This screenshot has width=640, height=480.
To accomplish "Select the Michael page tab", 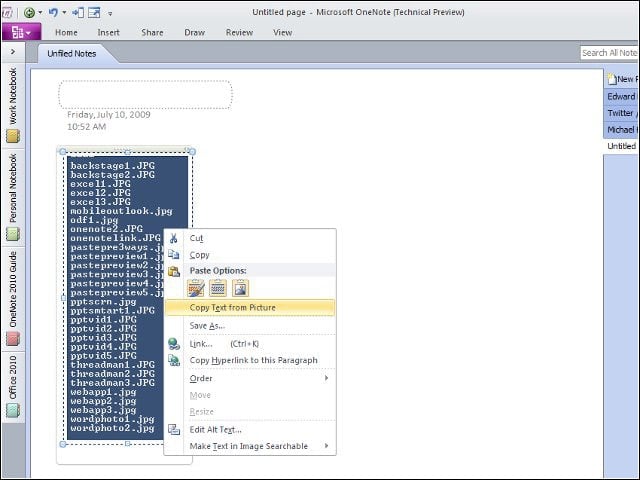I will (621, 129).
